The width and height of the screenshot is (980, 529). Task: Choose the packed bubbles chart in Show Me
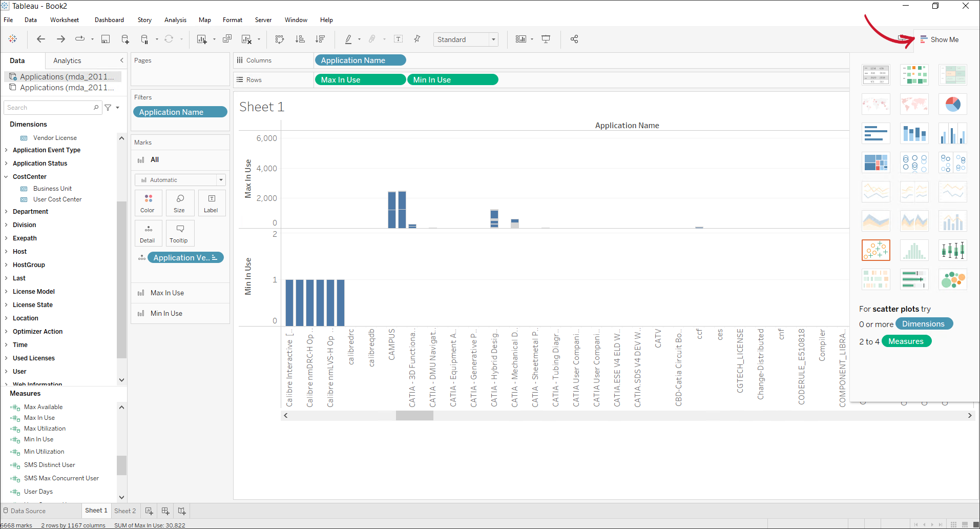coord(953,279)
